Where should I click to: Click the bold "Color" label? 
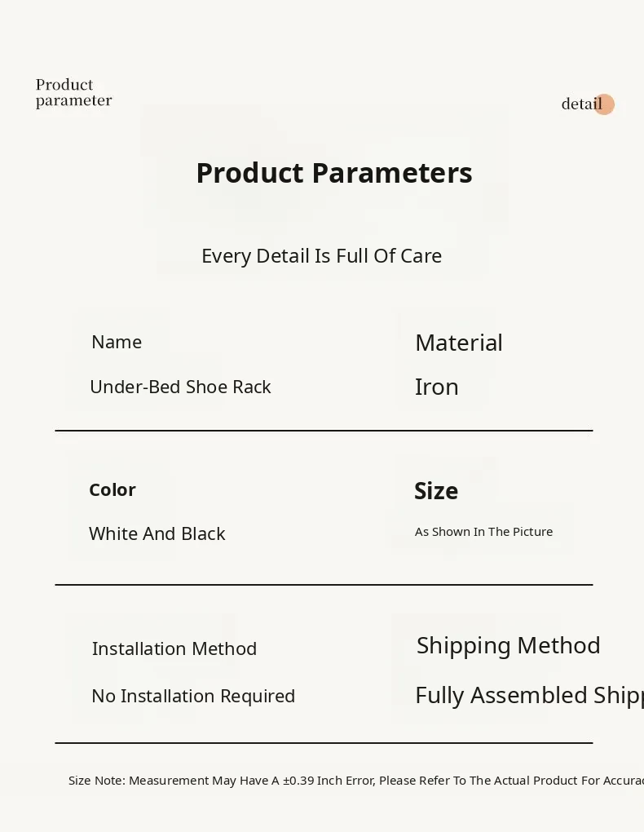coord(112,489)
